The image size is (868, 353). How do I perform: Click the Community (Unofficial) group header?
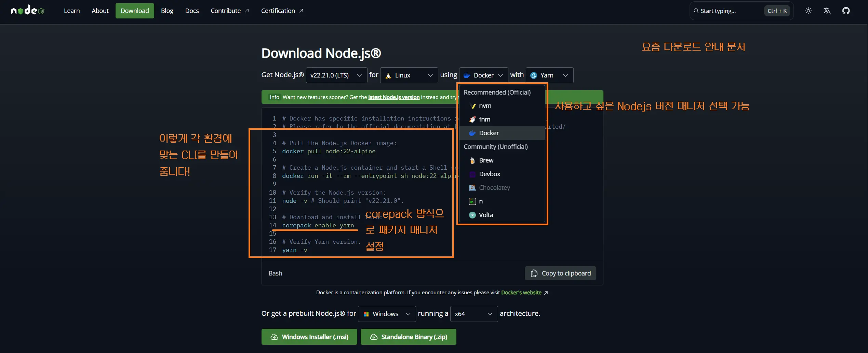point(496,147)
